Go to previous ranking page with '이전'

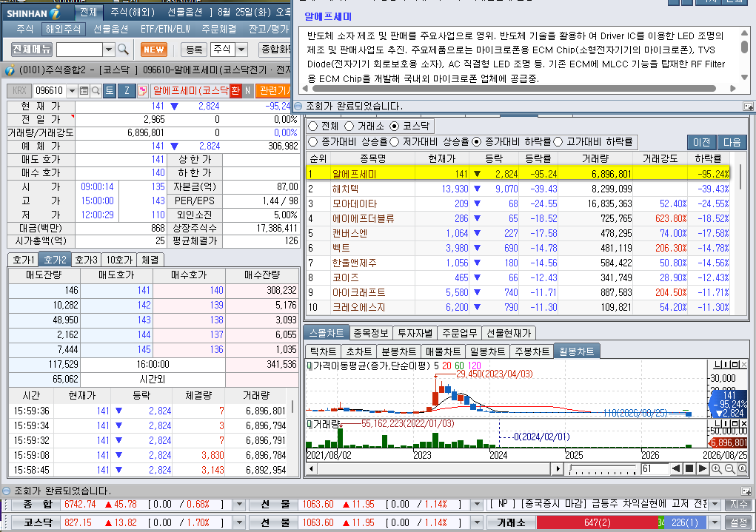click(701, 142)
